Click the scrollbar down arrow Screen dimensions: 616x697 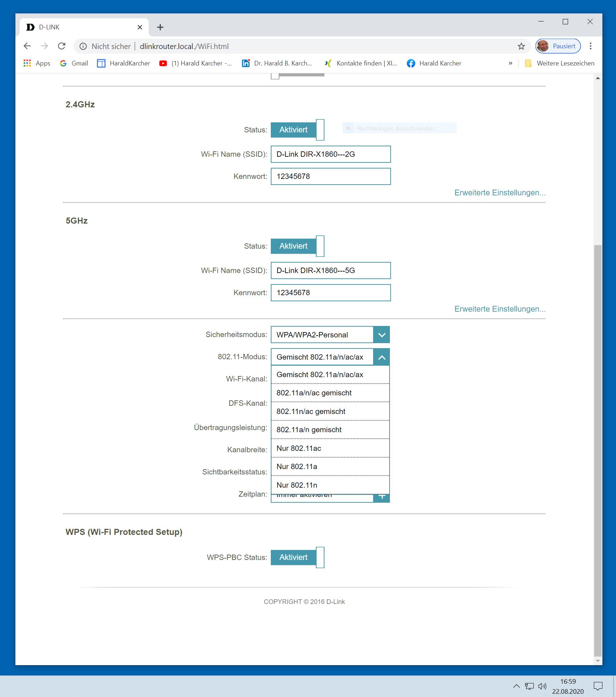(598, 661)
